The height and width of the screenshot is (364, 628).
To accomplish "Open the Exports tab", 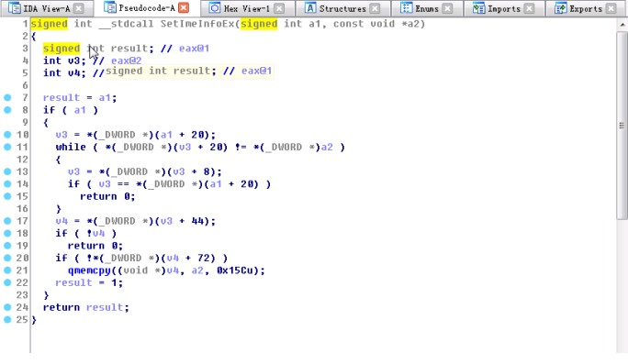I will [586, 8].
